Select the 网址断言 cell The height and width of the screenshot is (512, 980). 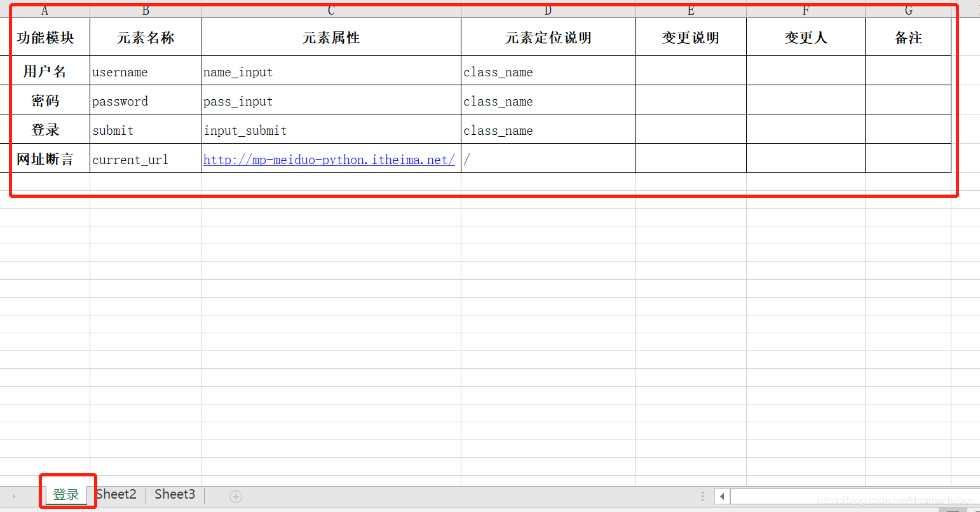(x=45, y=158)
